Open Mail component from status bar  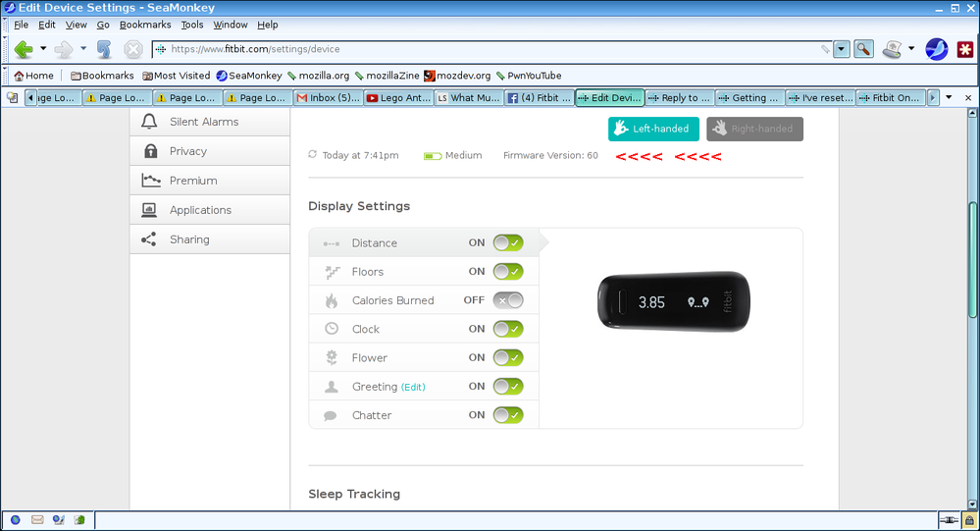(x=37, y=520)
